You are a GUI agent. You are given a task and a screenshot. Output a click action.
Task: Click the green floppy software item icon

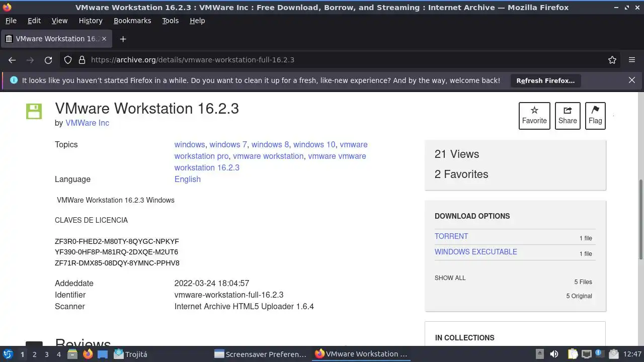(x=34, y=112)
